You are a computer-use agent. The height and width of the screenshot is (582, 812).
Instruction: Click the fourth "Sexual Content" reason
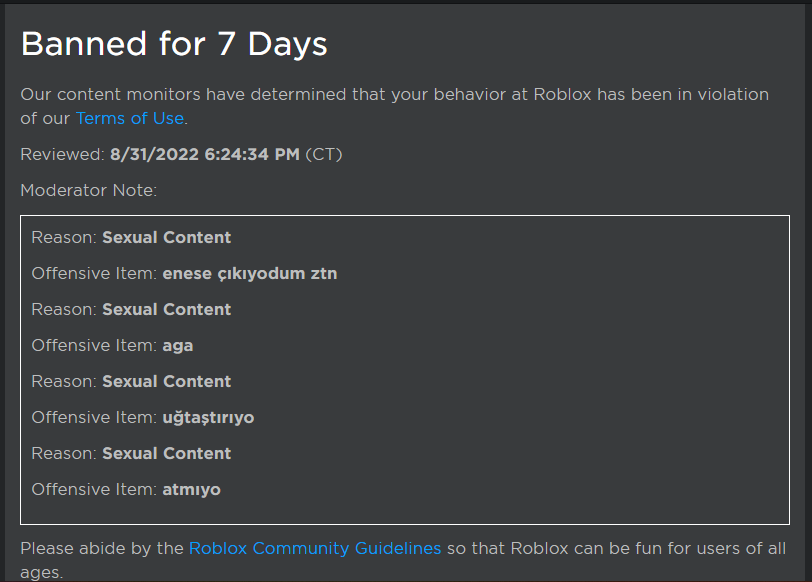(166, 453)
